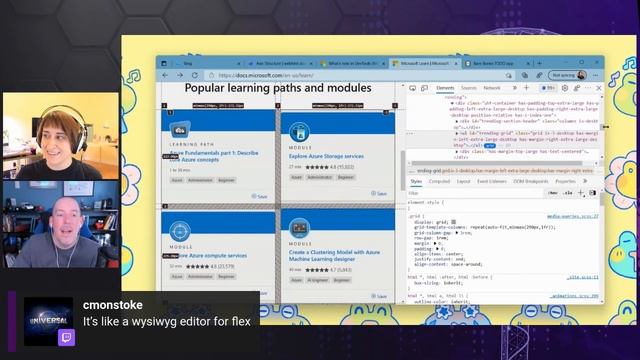Add a DevTools tool with plus icon
The height and width of the screenshot is (360, 640).
526,88
